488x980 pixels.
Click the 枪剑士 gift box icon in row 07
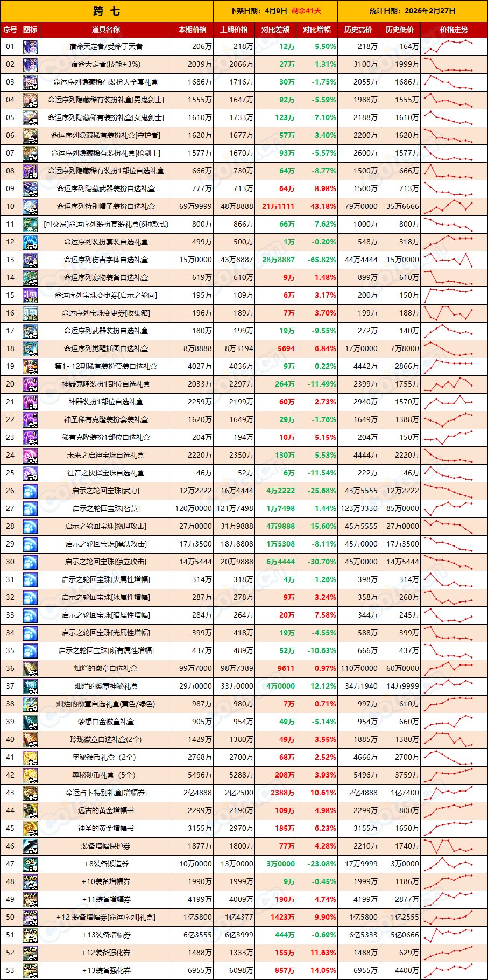pyautogui.click(x=30, y=153)
